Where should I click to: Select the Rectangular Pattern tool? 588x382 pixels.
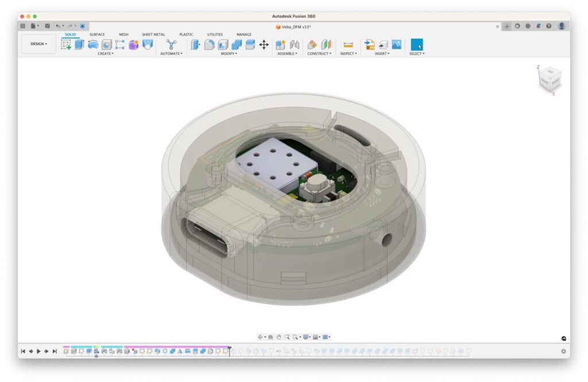pos(120,45)
